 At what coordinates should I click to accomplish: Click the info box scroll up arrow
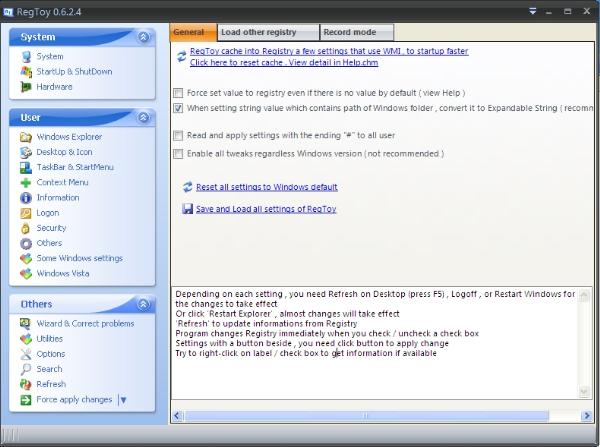[584, 295]
